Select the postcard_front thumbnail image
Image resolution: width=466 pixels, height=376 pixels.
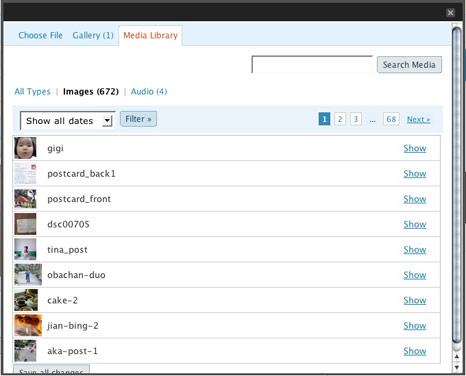[25, 199]
